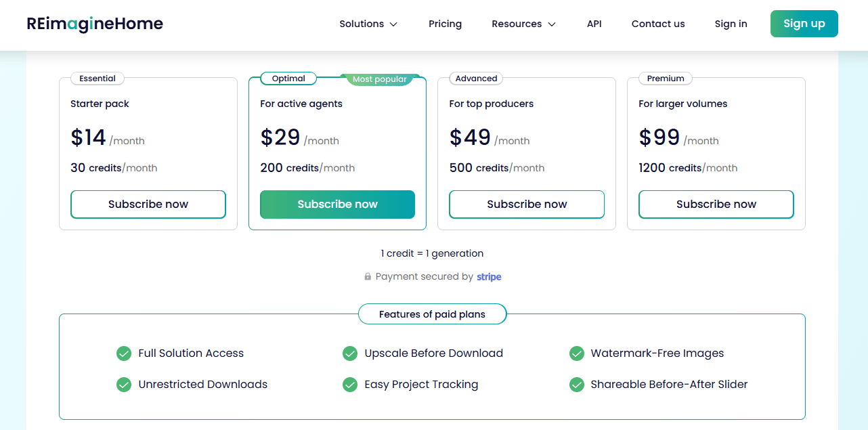Click the checkmark icon beside Easy Project Tracking
The image size is (868, 430).
click(350, 384)
